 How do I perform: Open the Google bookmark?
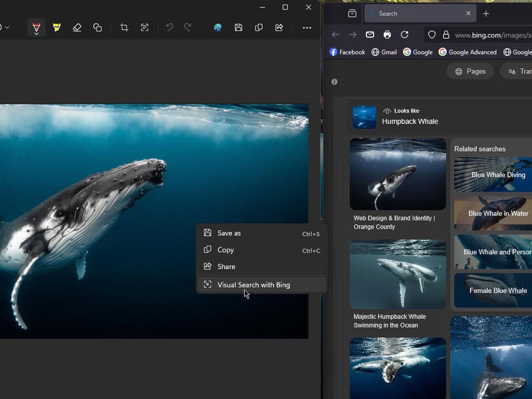coord(418,52)
